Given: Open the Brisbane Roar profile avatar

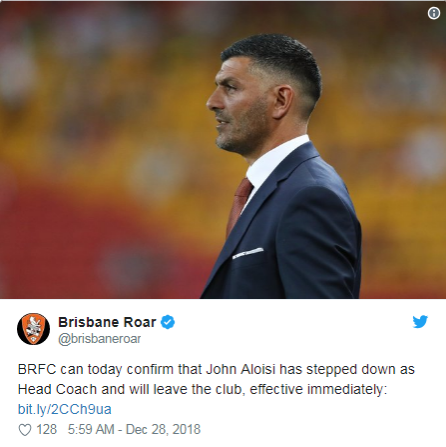Looking at the screenshot, I should [33, 329].
